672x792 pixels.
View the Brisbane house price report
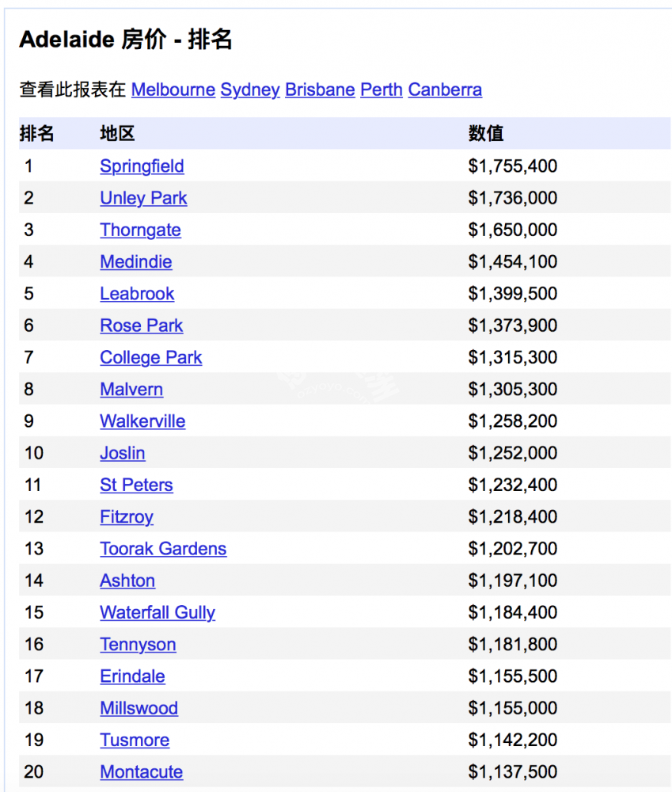click(x=319, y=89)
